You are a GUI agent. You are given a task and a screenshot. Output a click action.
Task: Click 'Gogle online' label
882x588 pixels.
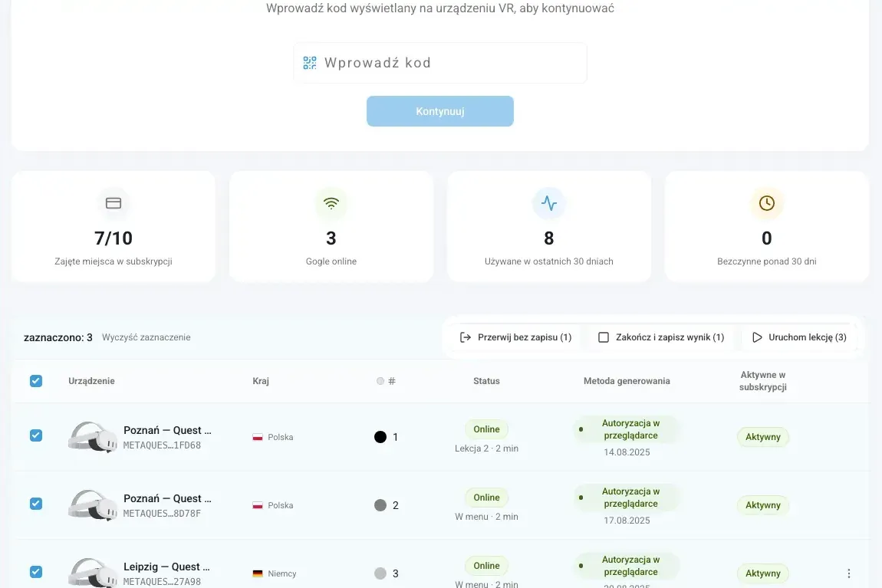331,261
